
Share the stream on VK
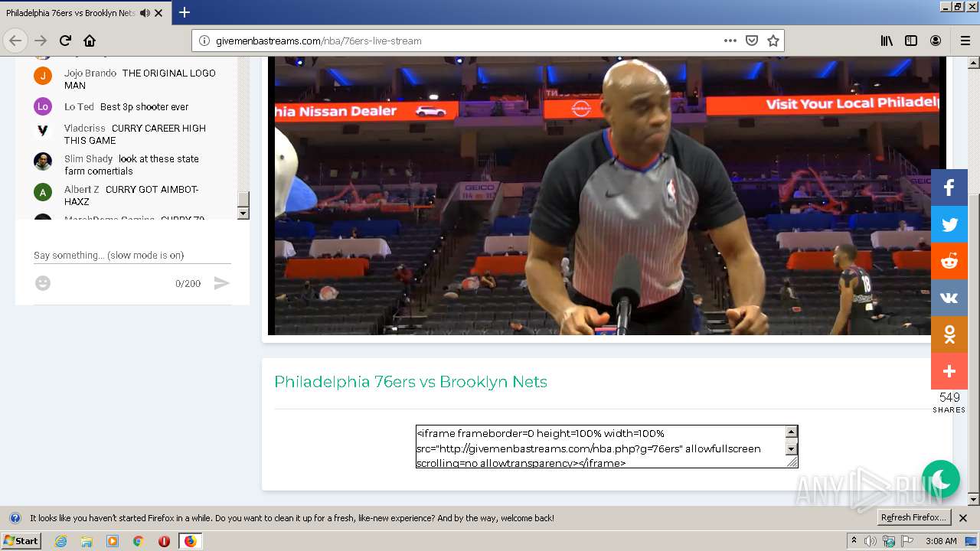coord(949,298)
